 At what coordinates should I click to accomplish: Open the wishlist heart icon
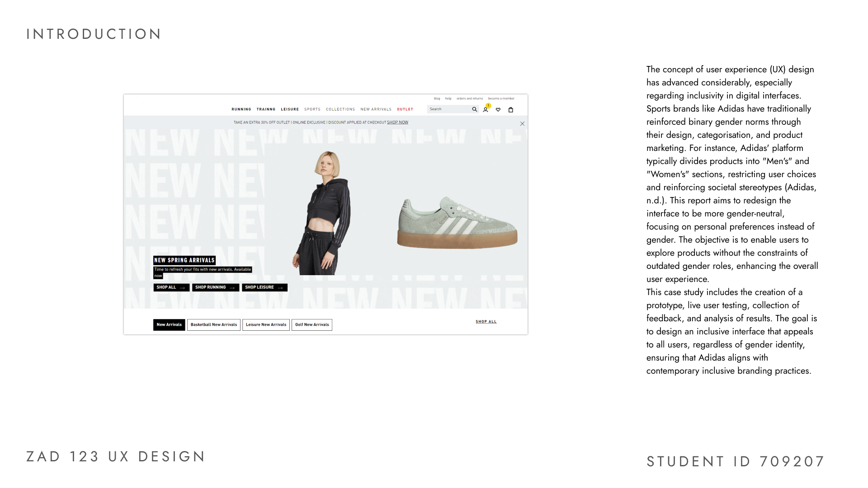(498, 109)
